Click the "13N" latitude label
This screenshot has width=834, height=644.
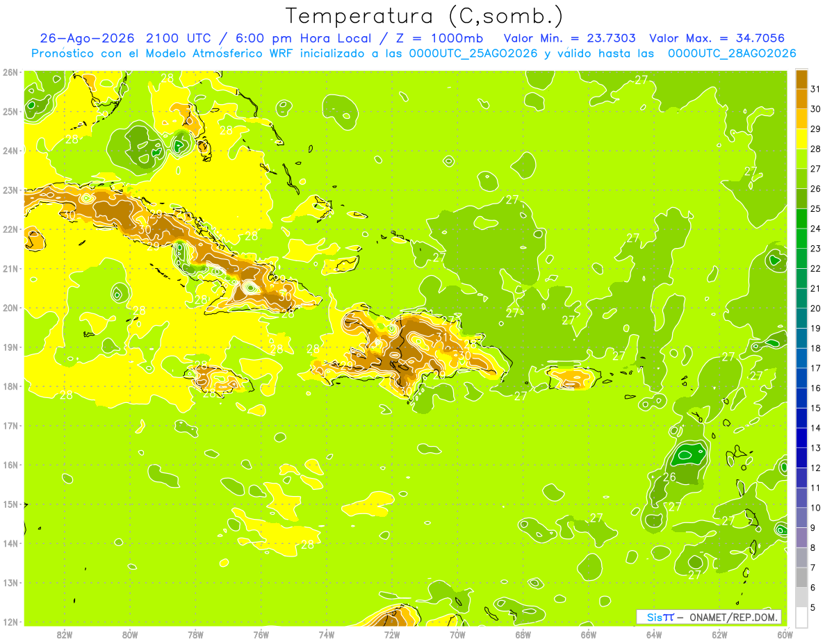click(10, 582)
